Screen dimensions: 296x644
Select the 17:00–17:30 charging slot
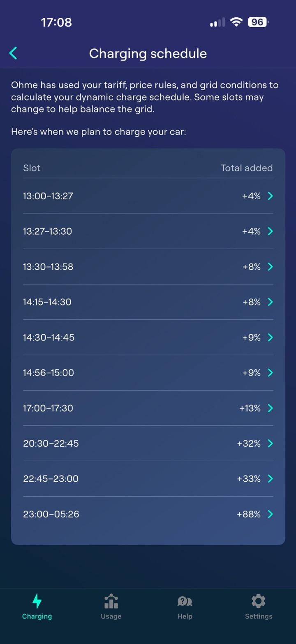click(48, 408)
